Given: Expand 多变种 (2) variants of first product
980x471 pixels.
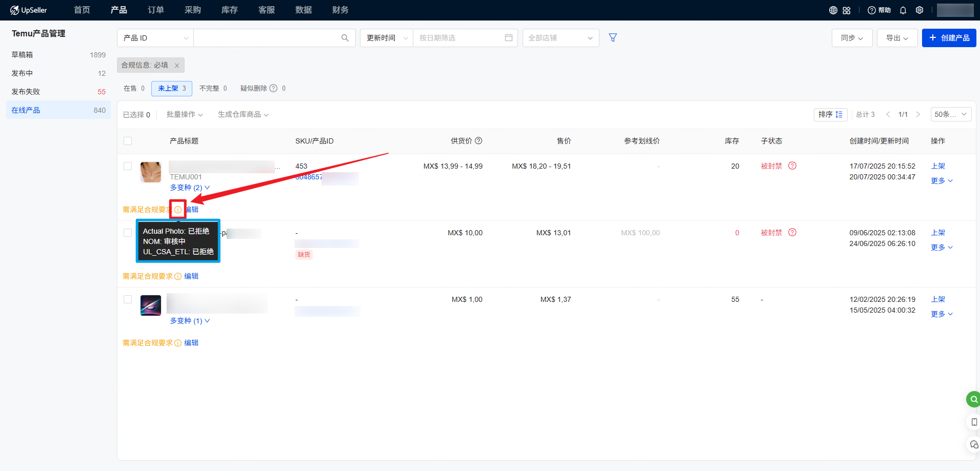Looking at the screenshot, I should point(190,188).
